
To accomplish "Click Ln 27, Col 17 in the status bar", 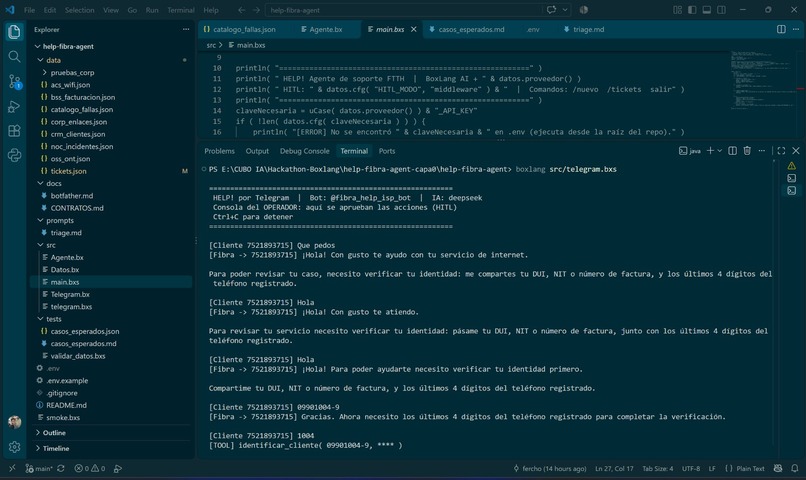I will click(614, 468).
